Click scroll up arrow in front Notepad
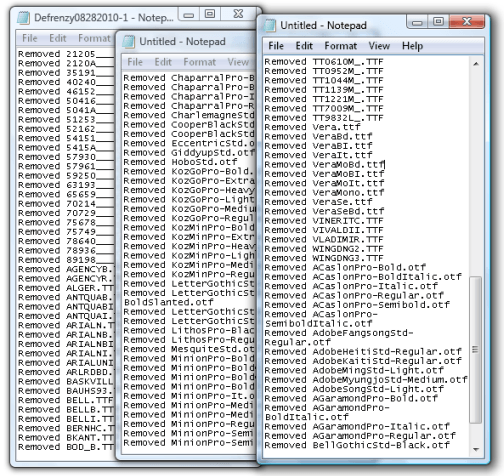Screen dimensions: 504x476 tap(476, 63)
